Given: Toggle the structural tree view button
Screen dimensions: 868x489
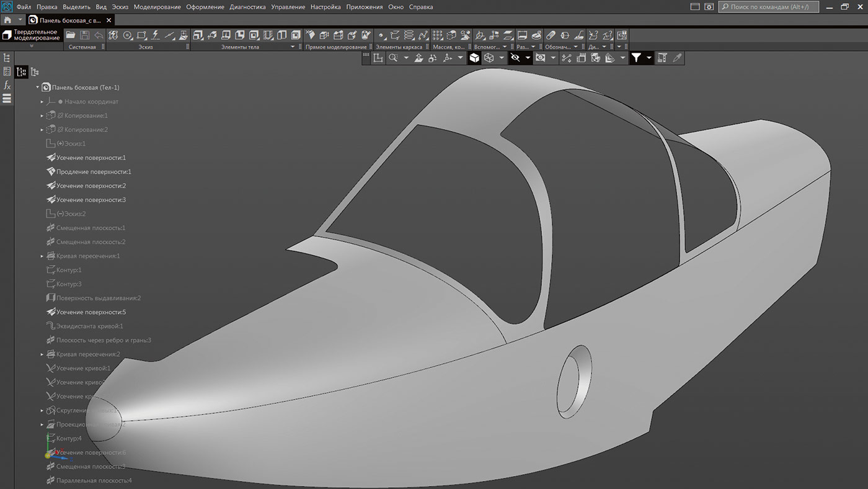Looking at the screenshot, I should pos(35,72).
